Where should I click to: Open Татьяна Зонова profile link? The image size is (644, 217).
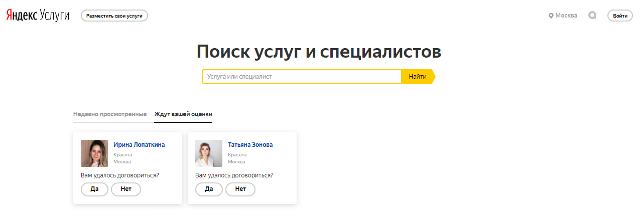(250, 145)
